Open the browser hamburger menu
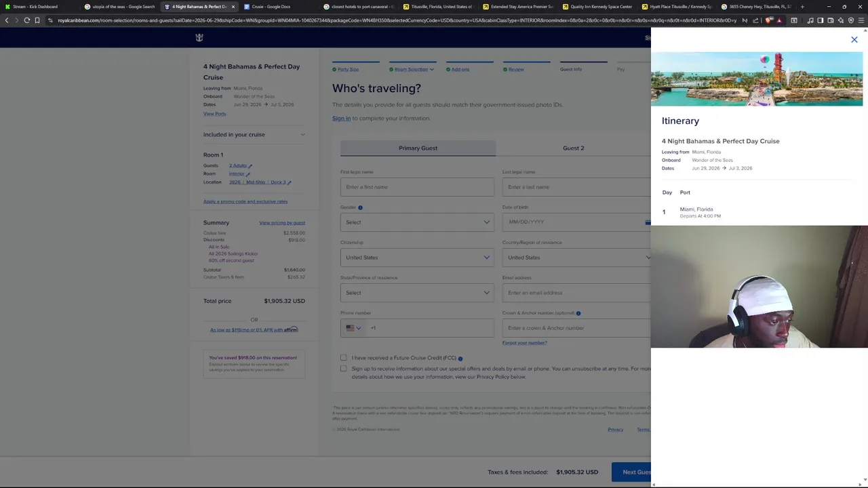 tap(861, 20)
